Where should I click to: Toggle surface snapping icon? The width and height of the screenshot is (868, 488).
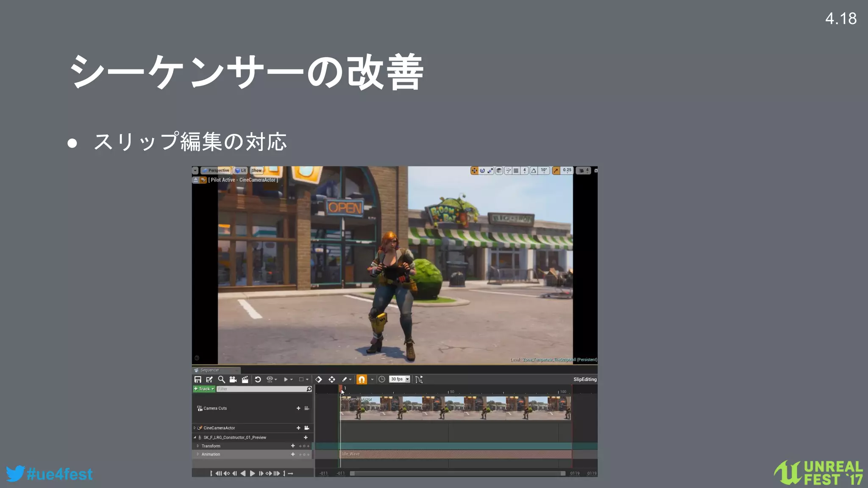[x=508, y=170]
